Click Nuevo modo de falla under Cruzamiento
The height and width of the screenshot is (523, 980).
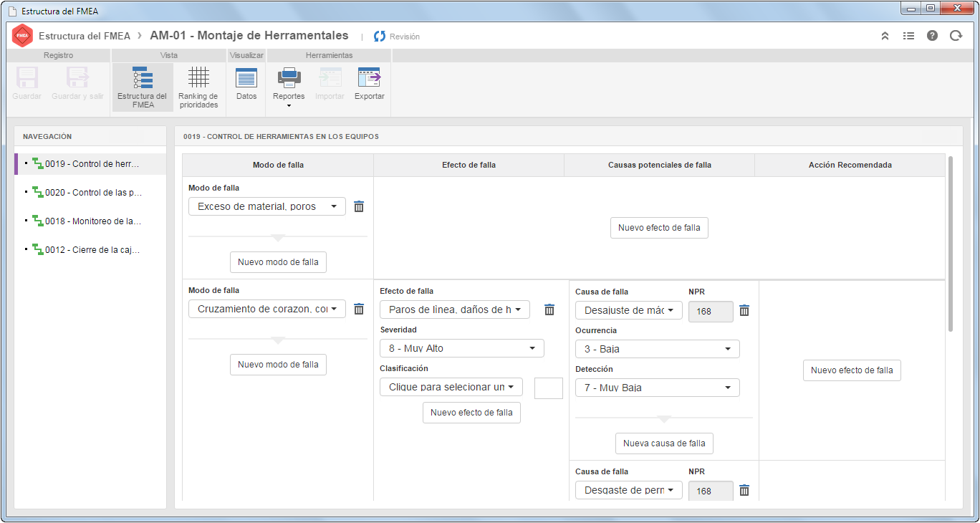(278, 364)
